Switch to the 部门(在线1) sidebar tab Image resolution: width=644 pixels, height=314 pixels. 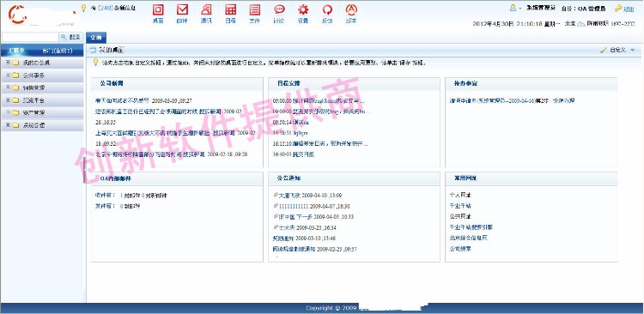pyautogui.click(x=58, y=51)
